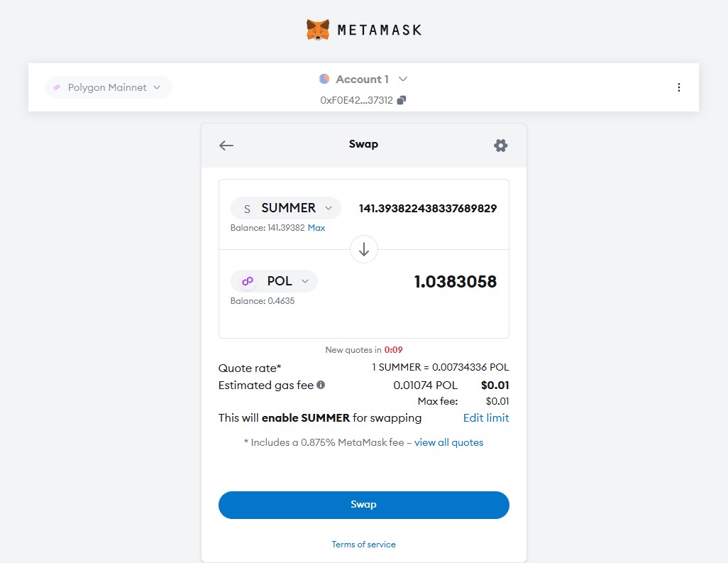The width and height of the screenshot is (728, 563).
Task: Click the purple POL token icon
Action: point(248,281)
